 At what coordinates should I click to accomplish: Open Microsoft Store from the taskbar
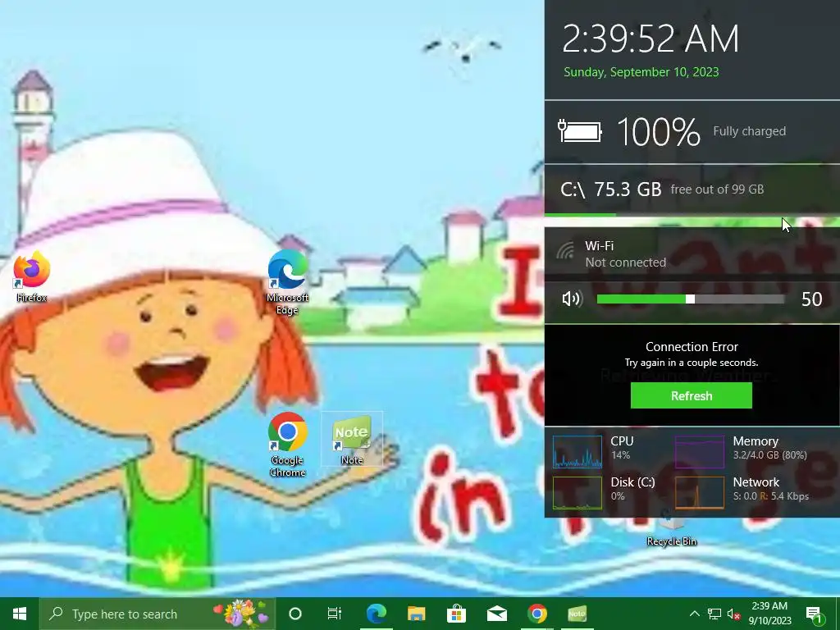456,614
